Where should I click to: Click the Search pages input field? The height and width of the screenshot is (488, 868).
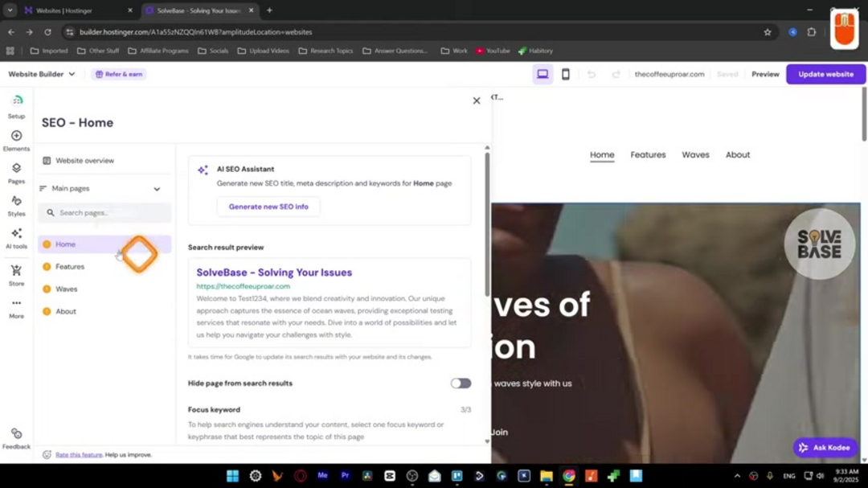[108, 213]
